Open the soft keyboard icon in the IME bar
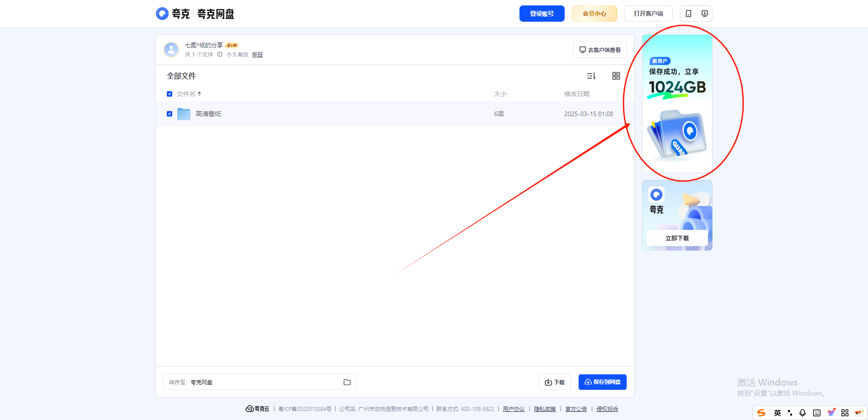 [817, 413]
